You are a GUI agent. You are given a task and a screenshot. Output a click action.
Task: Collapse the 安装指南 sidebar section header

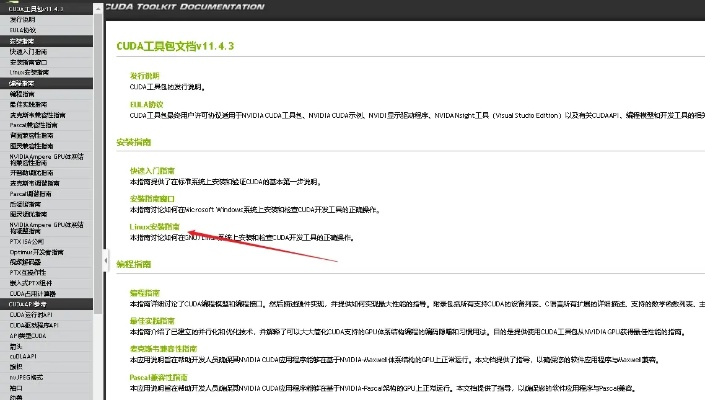[22, 41]
